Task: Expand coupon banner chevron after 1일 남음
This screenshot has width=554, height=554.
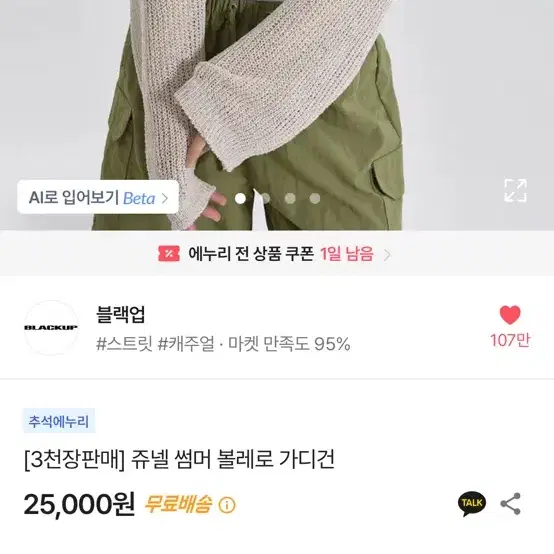Action: (x=387, y=254)
